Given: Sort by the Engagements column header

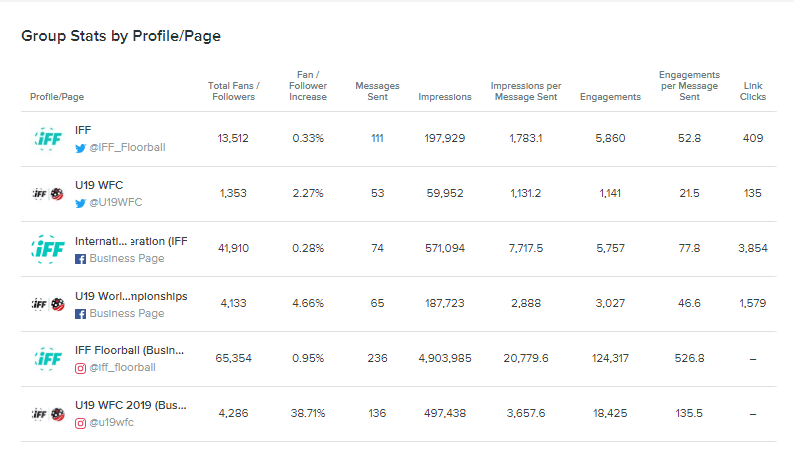Looking at the screenshot, I should pos(610,97).
